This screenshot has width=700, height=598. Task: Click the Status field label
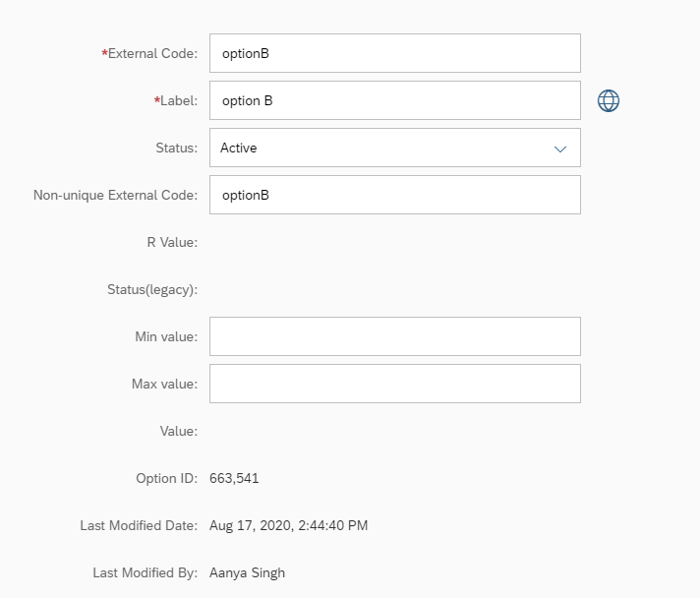176,148
